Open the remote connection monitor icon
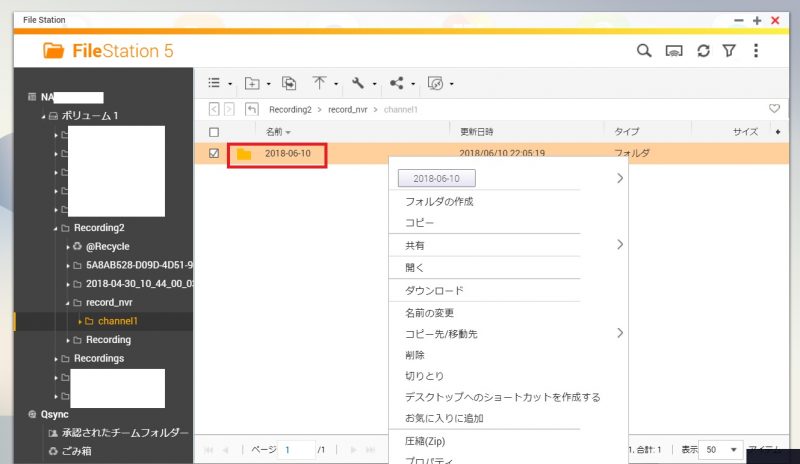 (x=674, y=51)
